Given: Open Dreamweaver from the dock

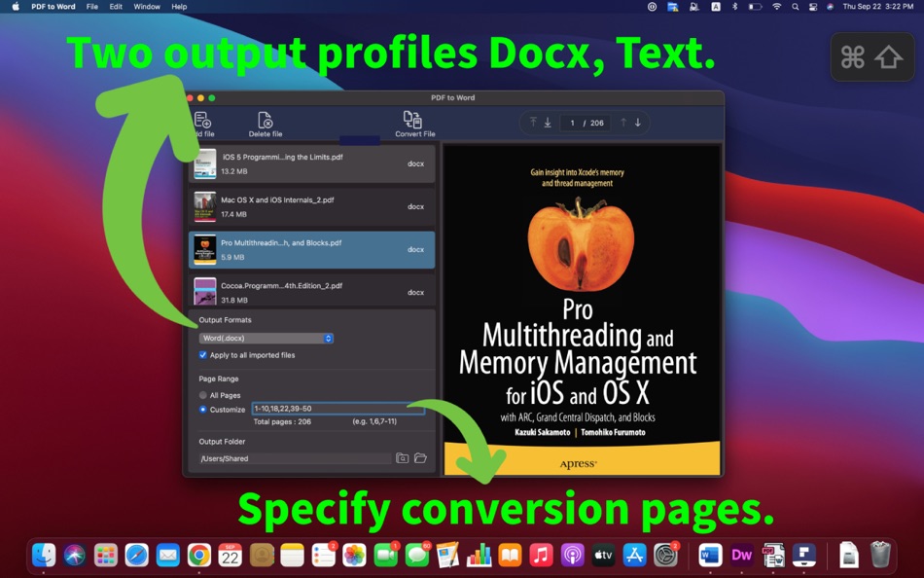Looking at the screenshot, I should pyautogui.click(x=742, y=555).
